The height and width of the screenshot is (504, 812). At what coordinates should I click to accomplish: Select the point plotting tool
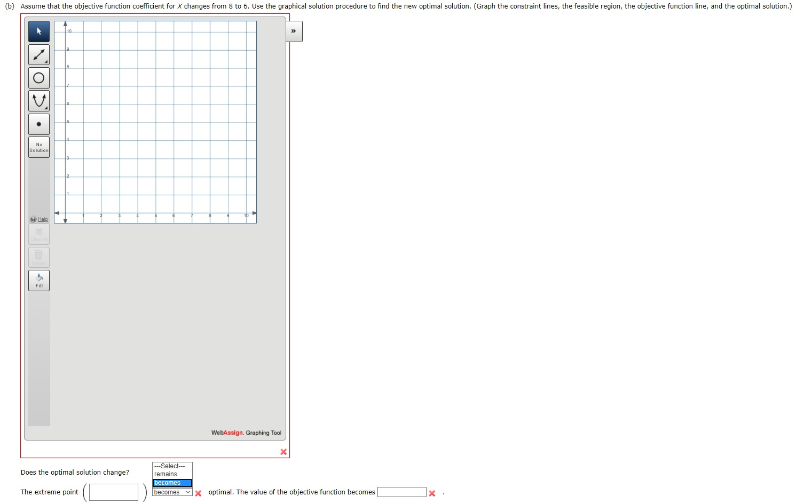click(38, 123)
